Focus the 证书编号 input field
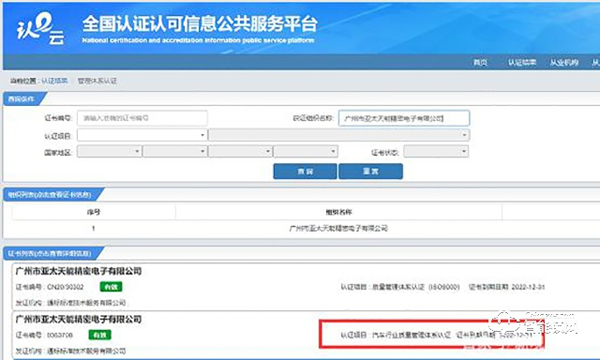This screenshot has width=600, height=360. point(142,118)
